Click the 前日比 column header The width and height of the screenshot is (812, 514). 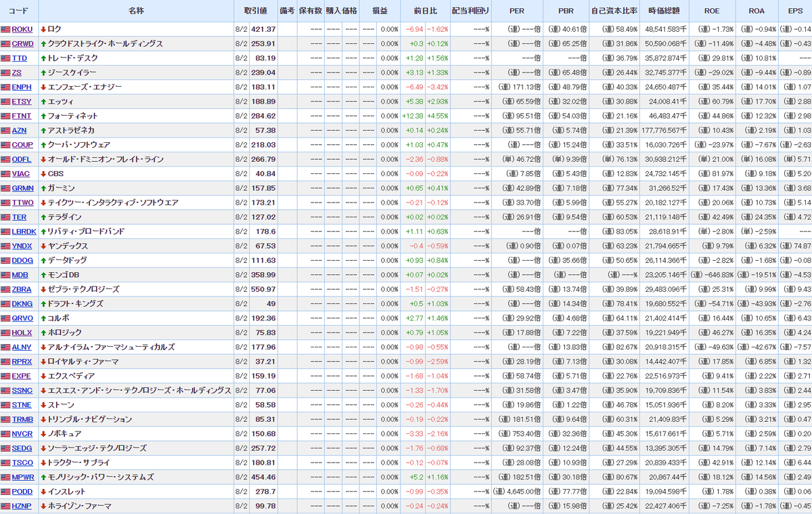(x=426, y=11)
